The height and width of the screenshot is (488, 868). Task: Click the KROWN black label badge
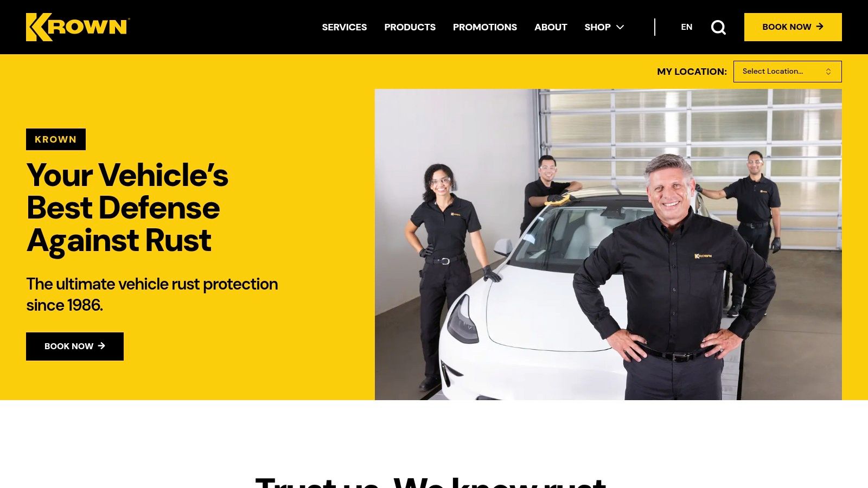click(x=56, y=139)
